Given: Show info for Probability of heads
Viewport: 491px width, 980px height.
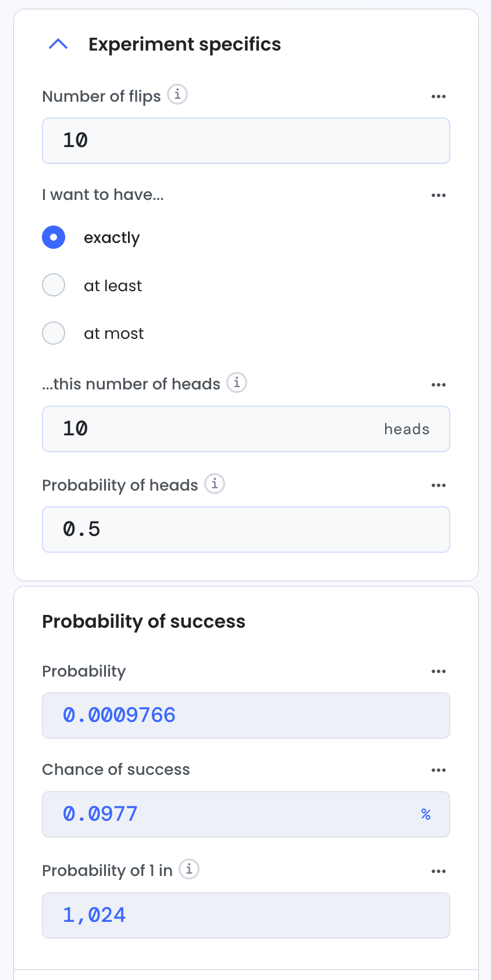Looking at the screenshot, I should (x=215, y=484).
